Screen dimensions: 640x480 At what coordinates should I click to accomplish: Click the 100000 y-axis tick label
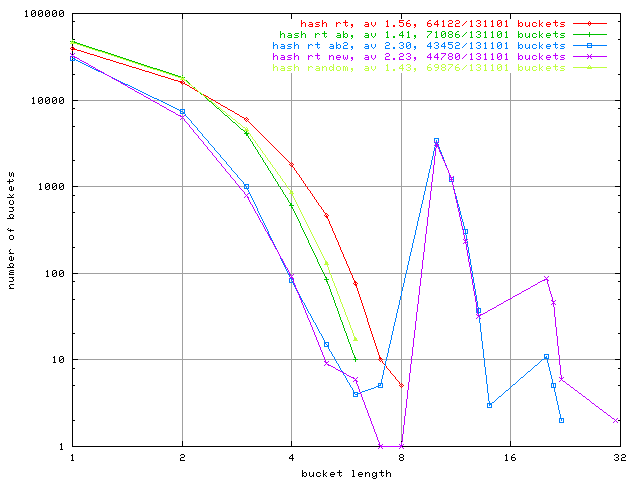click(44, 13)
